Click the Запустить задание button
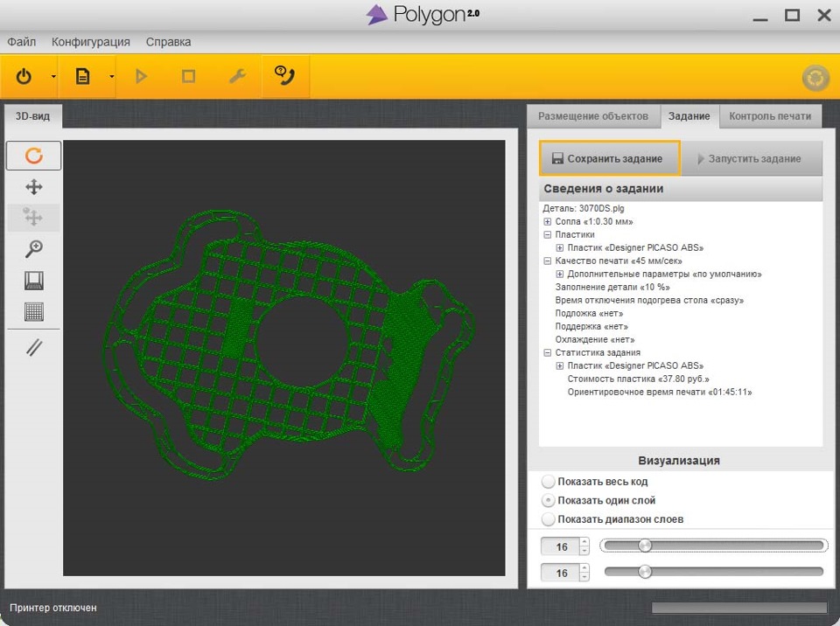 coord(751,158)
